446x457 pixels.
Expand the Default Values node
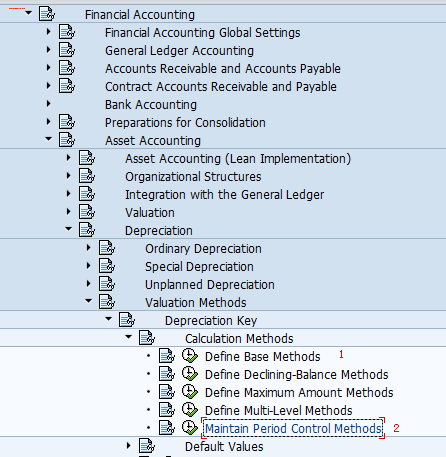point(129,446)
